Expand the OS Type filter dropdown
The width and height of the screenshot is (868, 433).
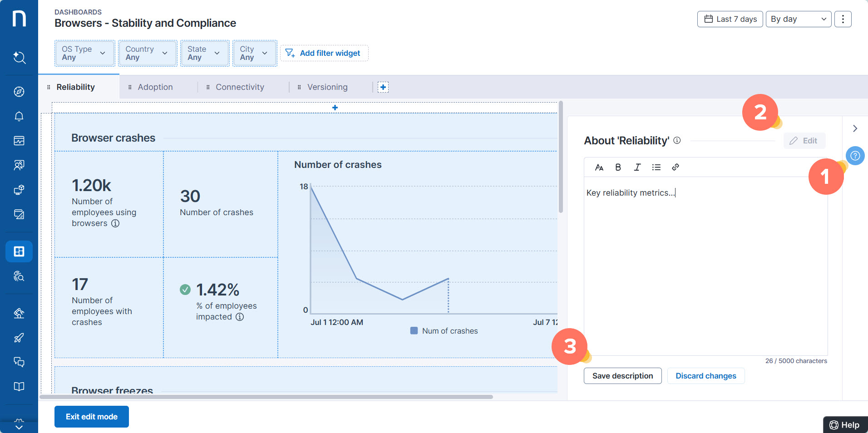pyautogui.click(x=84, y=53)
